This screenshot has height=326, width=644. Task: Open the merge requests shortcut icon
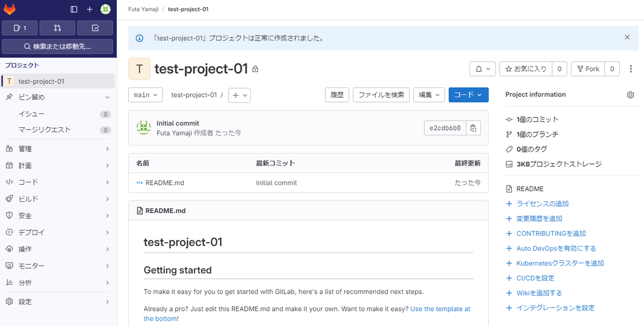57,27
